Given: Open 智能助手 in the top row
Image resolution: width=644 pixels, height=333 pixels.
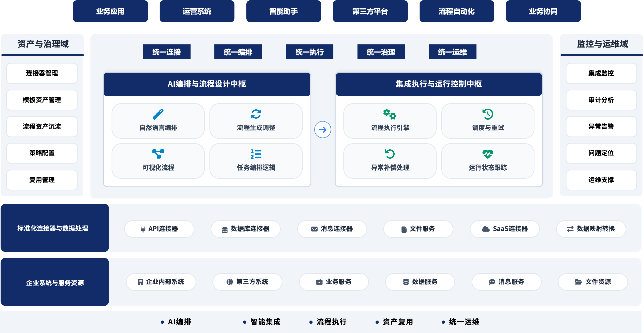Looking at the screenshot, I should click(283, 11).
